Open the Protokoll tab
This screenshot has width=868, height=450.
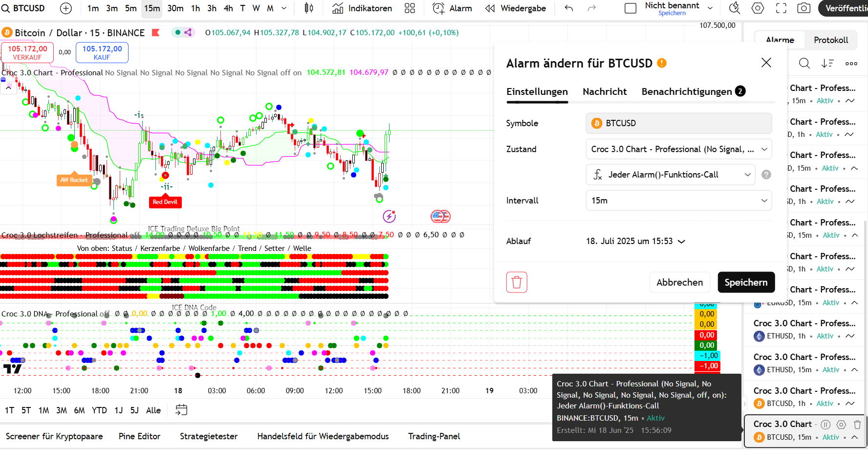point(830,40)
